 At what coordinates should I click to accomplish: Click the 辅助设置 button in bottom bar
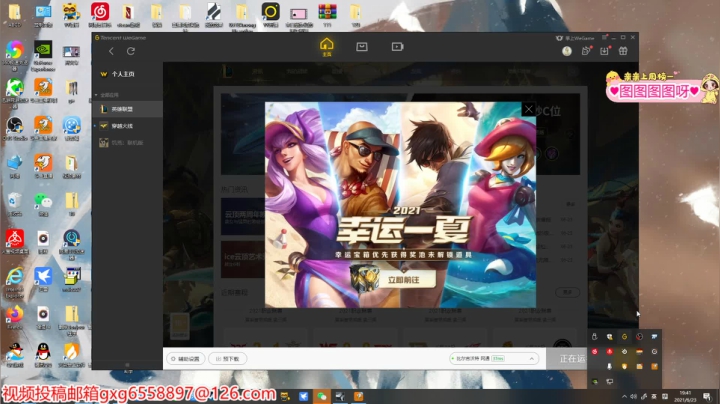click(x=186, y=359)
